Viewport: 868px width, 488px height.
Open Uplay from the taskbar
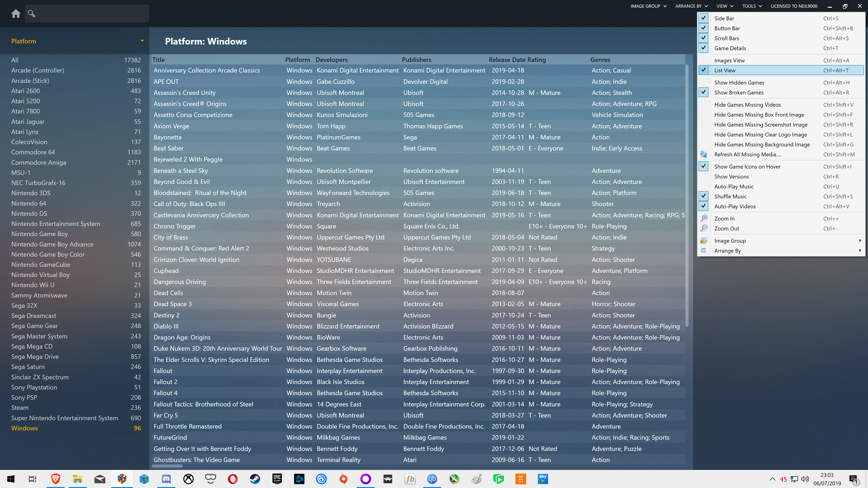pyautogui.click(x=321, y=479)
